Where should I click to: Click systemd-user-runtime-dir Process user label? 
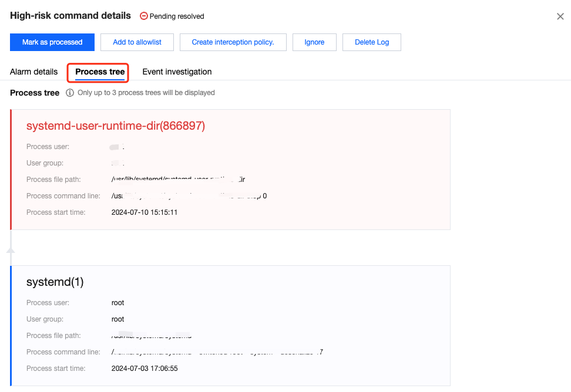pos(48,147)
